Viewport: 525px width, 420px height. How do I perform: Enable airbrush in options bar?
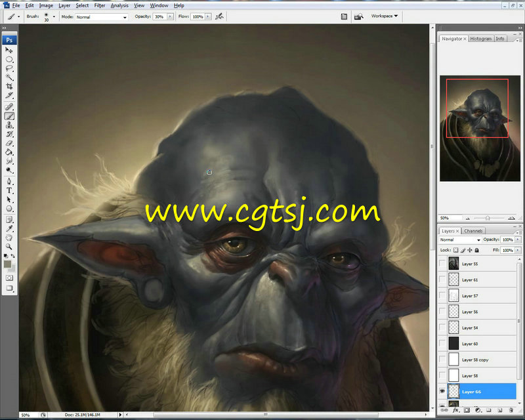pyautogui.click(x=219, y=16)
